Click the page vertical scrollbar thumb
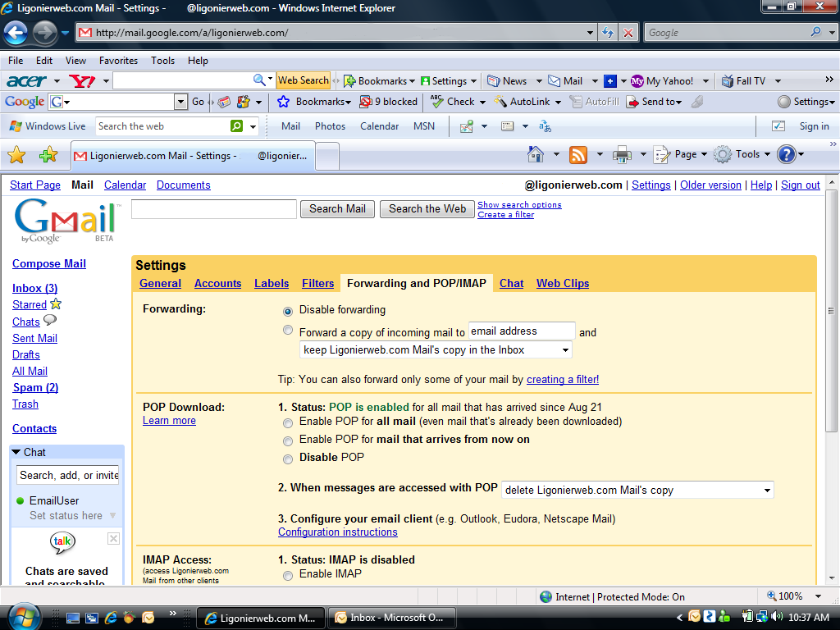Screen dimensions: 840x630 [832, 311]
